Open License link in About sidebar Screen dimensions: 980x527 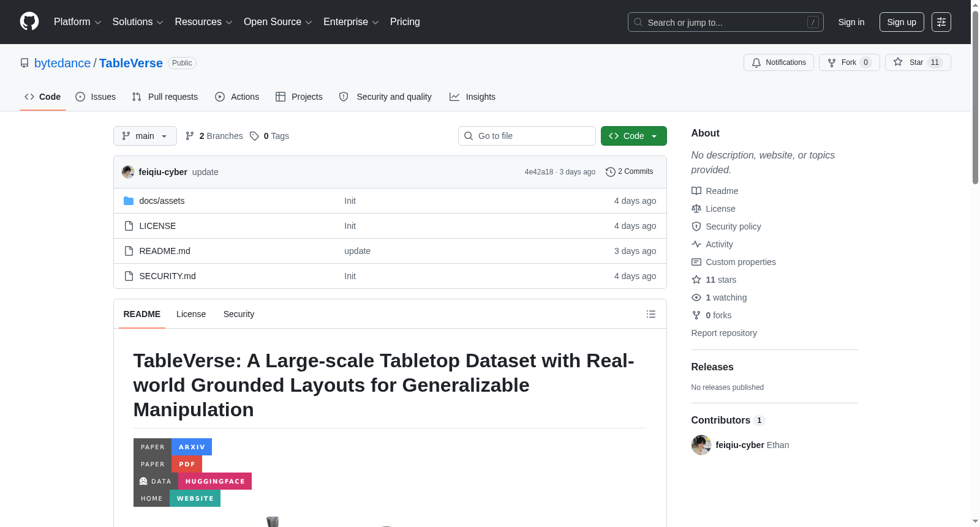pyautogui.click(x=714, y=209)
